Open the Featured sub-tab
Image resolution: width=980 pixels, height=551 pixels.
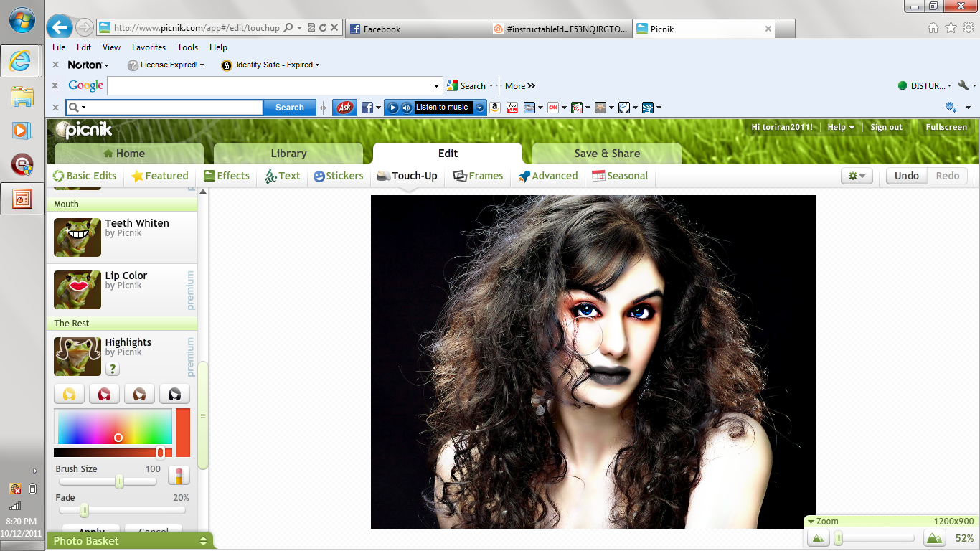coord(159,176)
